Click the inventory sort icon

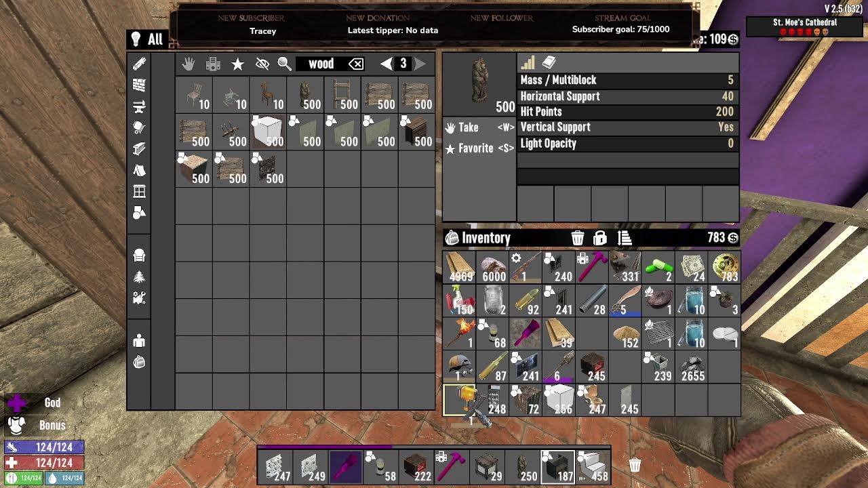click(x=625, y=238)
